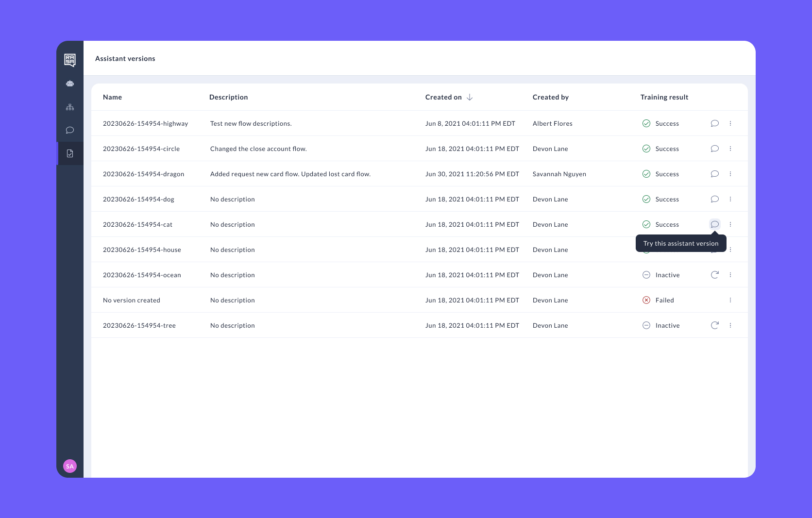This screenshot has width=812, height=518.
Task: Try the dragon assistant version chat icon
Action: [x=714, y=174]
